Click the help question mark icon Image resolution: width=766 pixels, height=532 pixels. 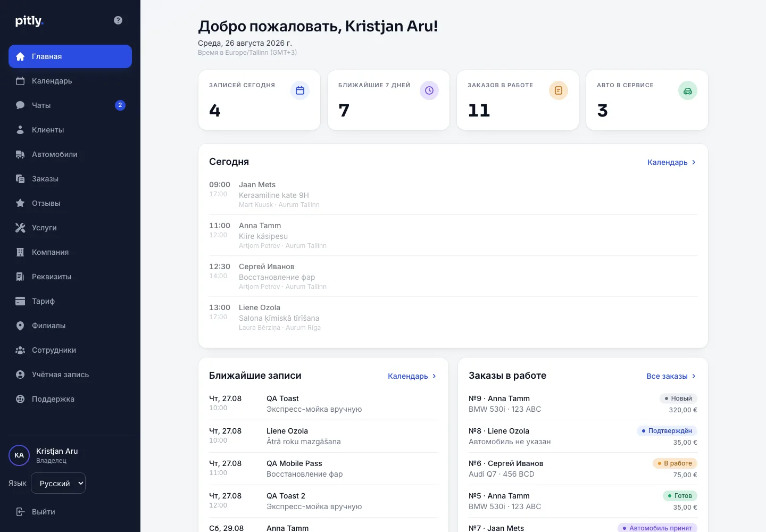[x=118, y=20]
